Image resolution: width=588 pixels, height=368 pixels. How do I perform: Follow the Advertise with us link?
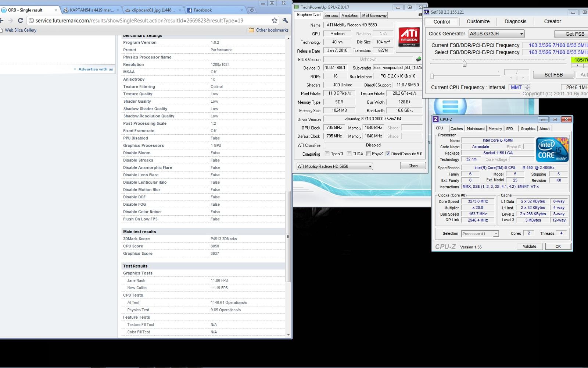[x=96, y=69]
